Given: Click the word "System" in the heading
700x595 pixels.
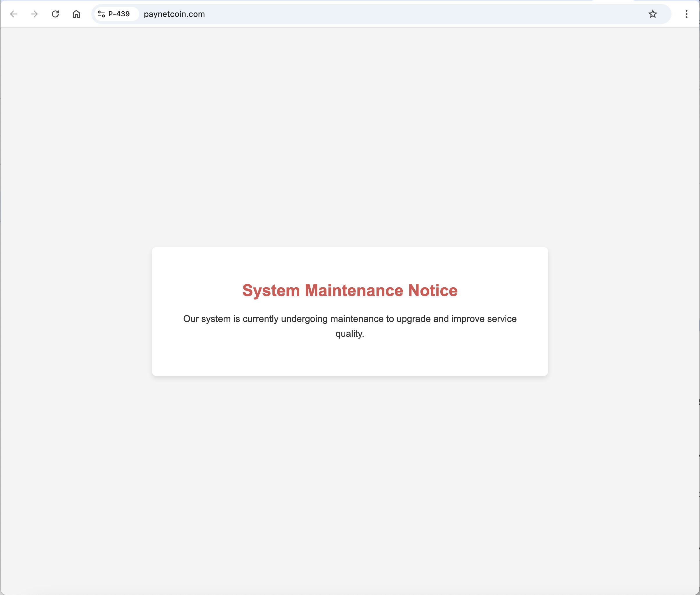Looking at the screenshot, I should 271,291.
